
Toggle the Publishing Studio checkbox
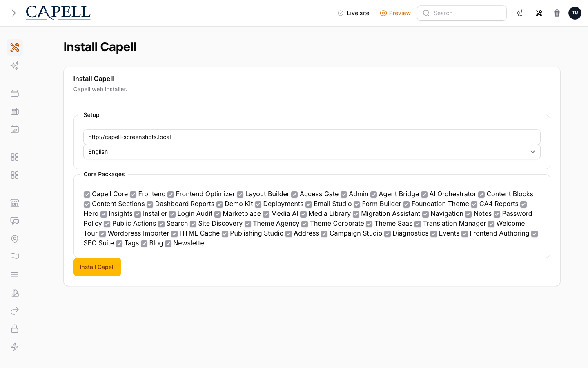tap(225, 234)
